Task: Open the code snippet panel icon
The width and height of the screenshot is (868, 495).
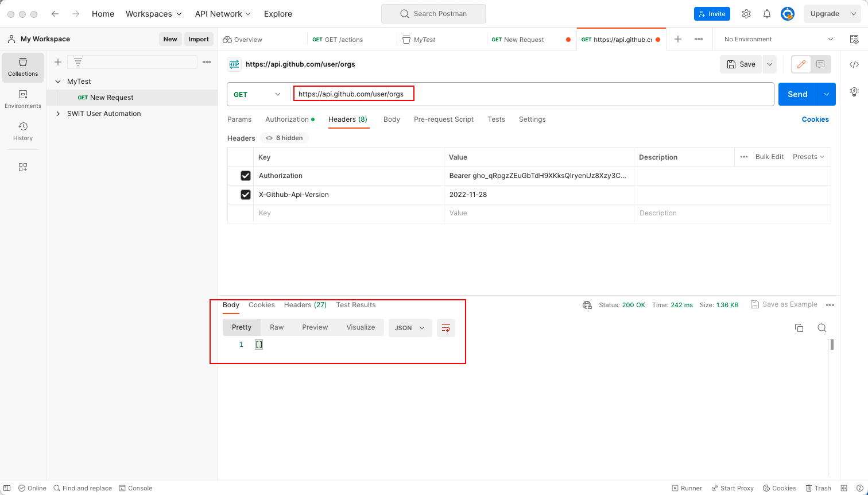Action: click(854, 64)
